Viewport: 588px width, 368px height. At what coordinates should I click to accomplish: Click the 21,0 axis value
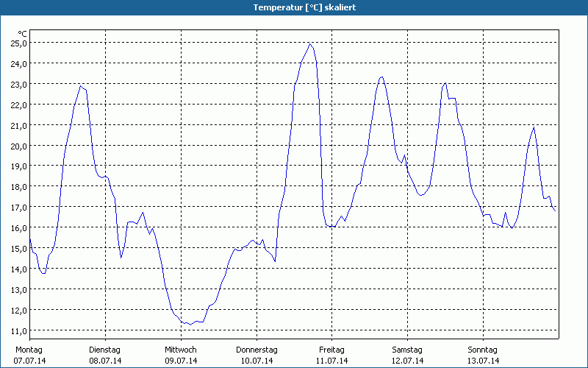19,125
